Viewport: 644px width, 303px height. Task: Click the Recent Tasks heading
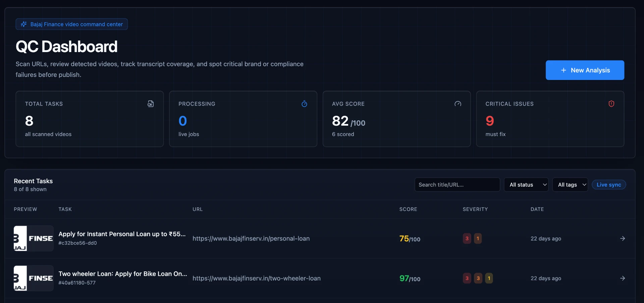[33, 181]
